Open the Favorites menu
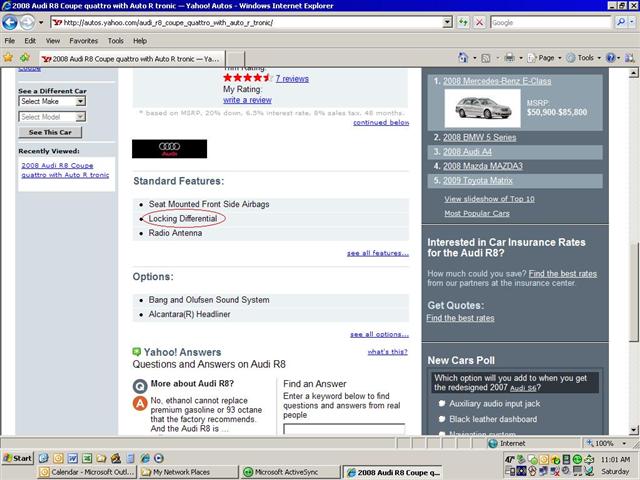The height and width of the screenshot is (480, 640). pos(83,41)
